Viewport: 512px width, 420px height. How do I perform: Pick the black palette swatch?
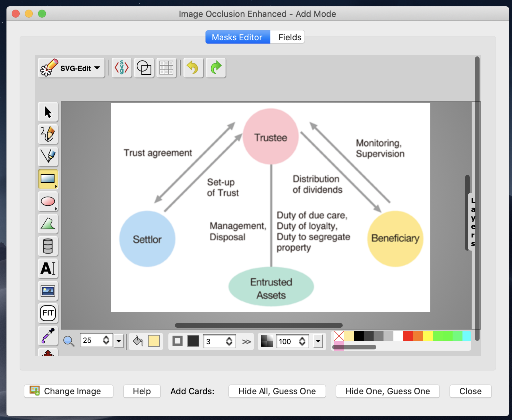[359, 336]
